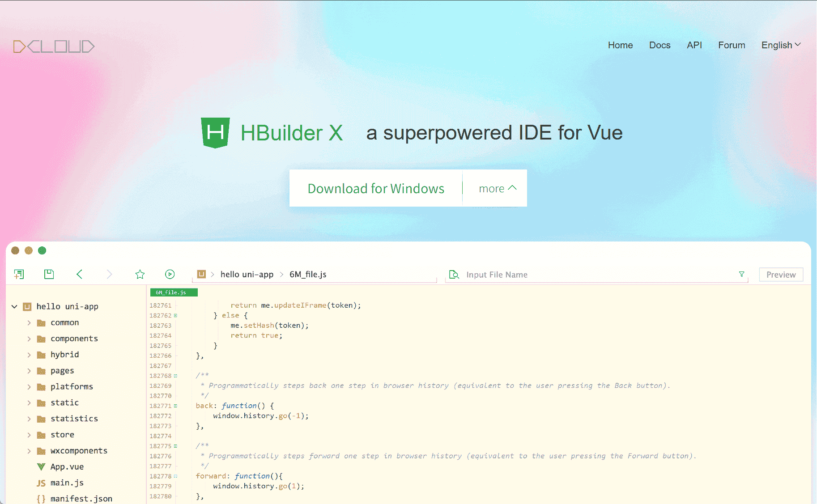Run the project using the play icon

(x=170, y=274)
